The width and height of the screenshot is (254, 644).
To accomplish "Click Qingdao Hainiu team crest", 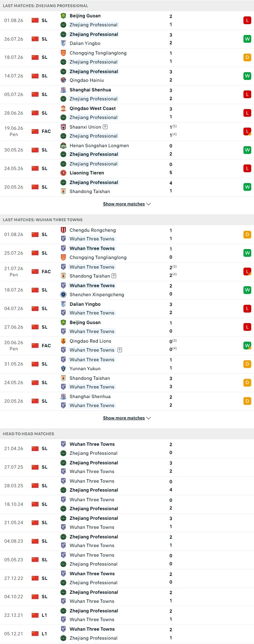I will click(63, 80).
